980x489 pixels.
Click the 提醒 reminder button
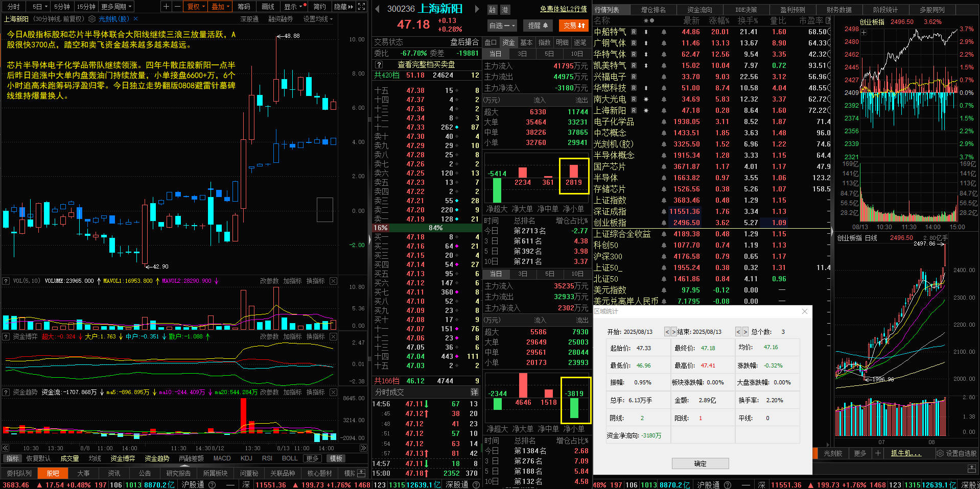[x=538, y=26]
